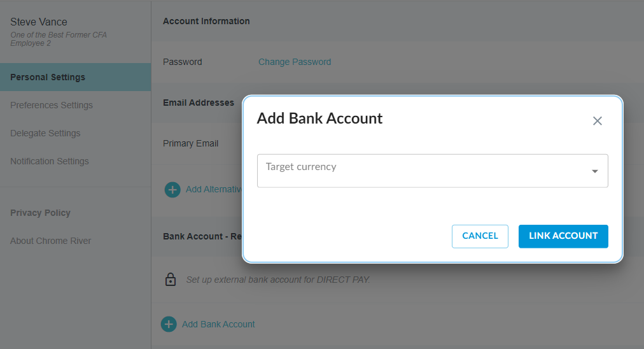Click the Target currency dropdown arrow
The width and height of the screenshot is (644, 349).
[x=594, y=171]
